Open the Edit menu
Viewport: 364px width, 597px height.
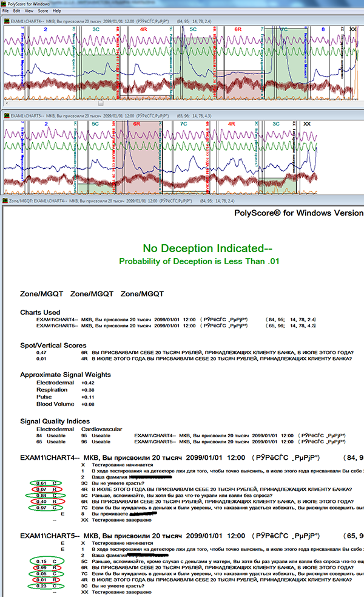coord(17,11)
